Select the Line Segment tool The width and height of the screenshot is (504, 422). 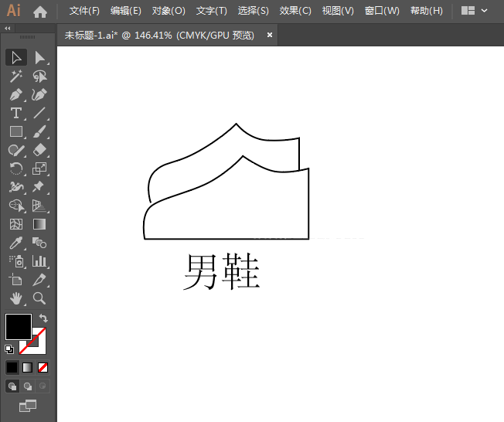[x=39, y=113]
